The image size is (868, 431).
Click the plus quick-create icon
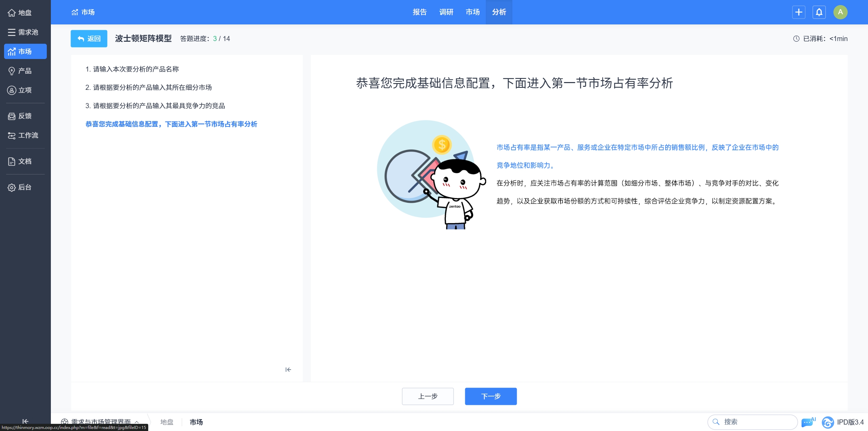[x=798, y=12]
